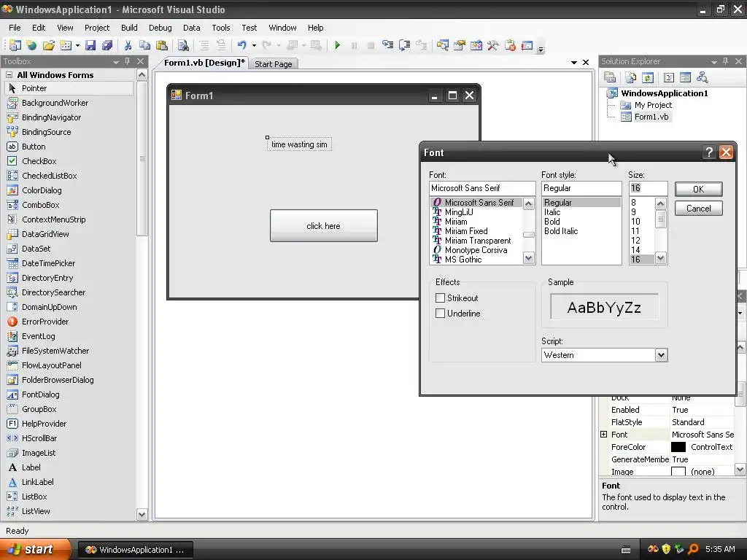
Task: Click the Step Into toolbar icon
Action: (x=388, y=45)
